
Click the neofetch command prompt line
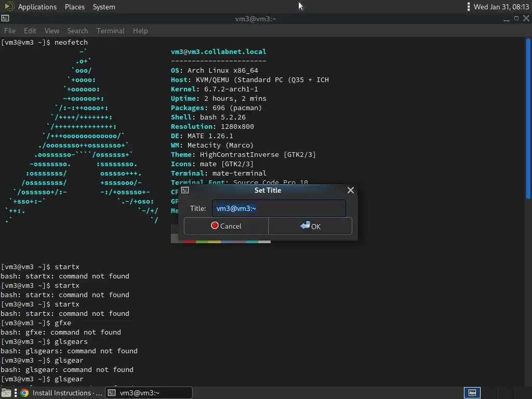click(x=44, y=43)
